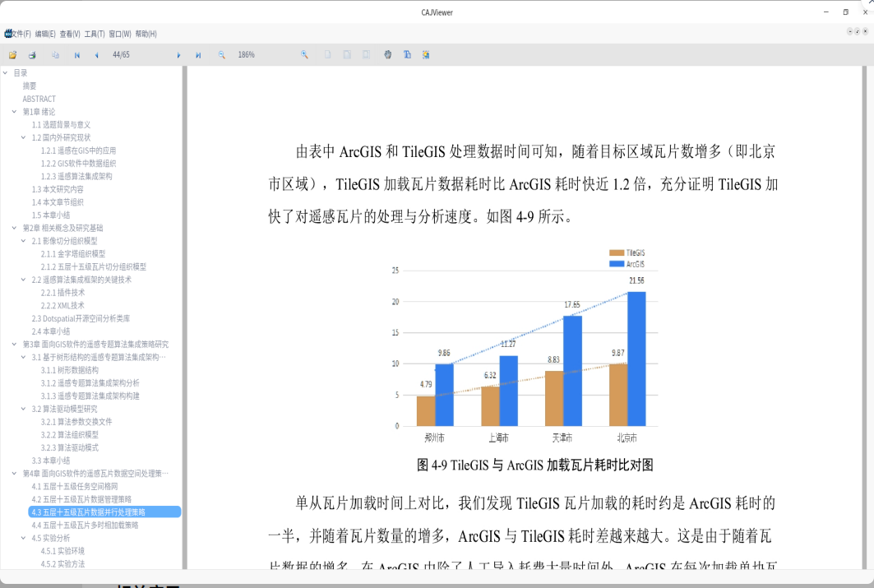Click the 44/65 page number field

coord(121,55)
